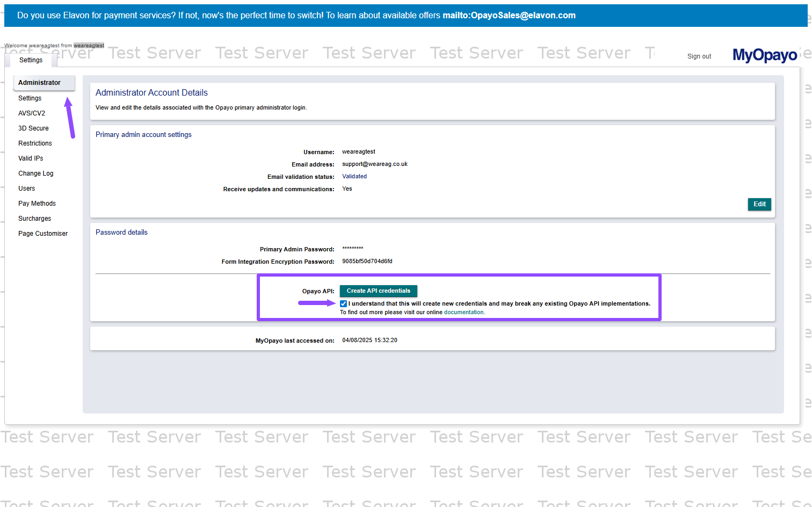This screenshot has width=812, height=507.
Task: Click the OpayoSales@elavon.com mailto link
Action: 509,16
